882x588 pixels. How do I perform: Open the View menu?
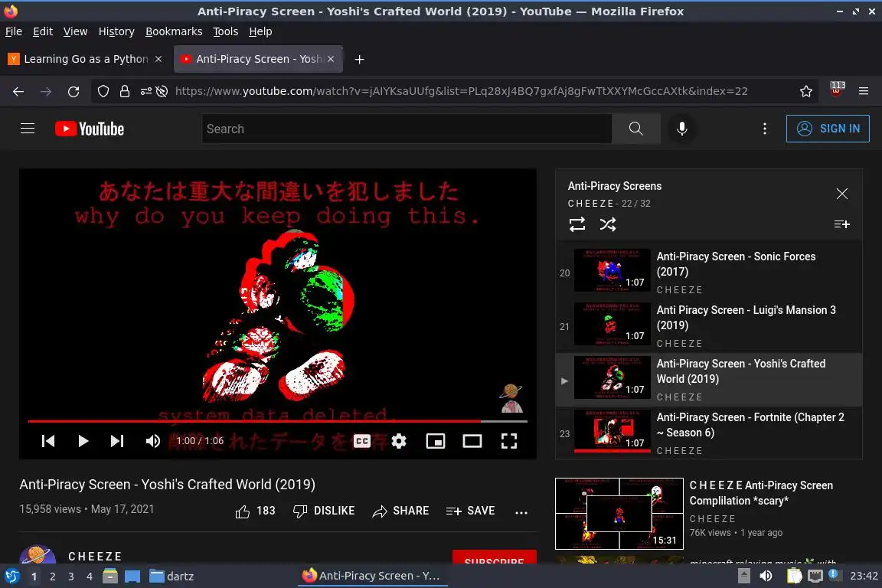[x=75, y=31]
